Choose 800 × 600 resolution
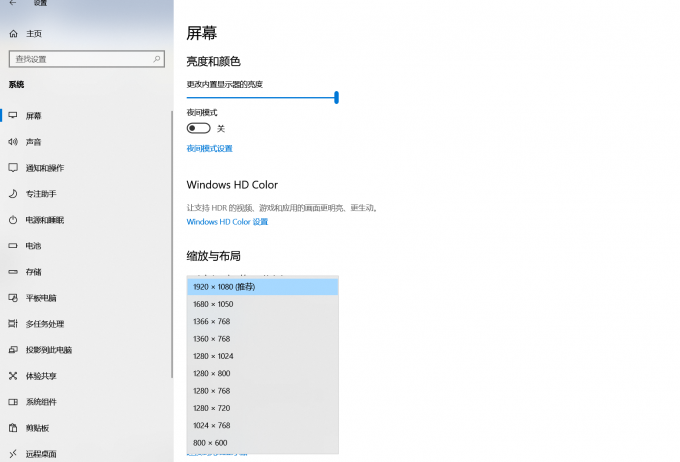680x462 pixels. coord(262,443)
